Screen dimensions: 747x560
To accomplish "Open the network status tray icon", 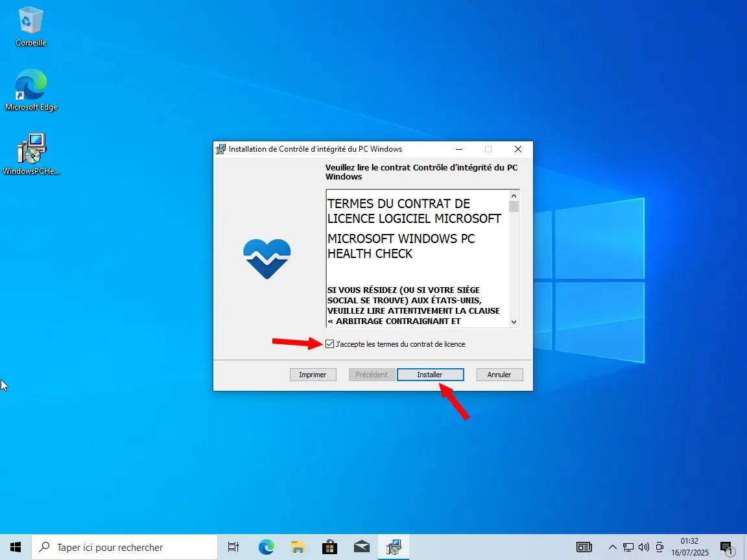I will pyautogui.click(x=628, y=547).
